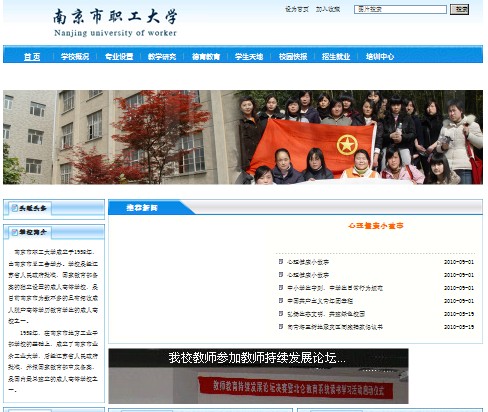Open the fifth news item dated 2010-08-19

coord(326,314)
